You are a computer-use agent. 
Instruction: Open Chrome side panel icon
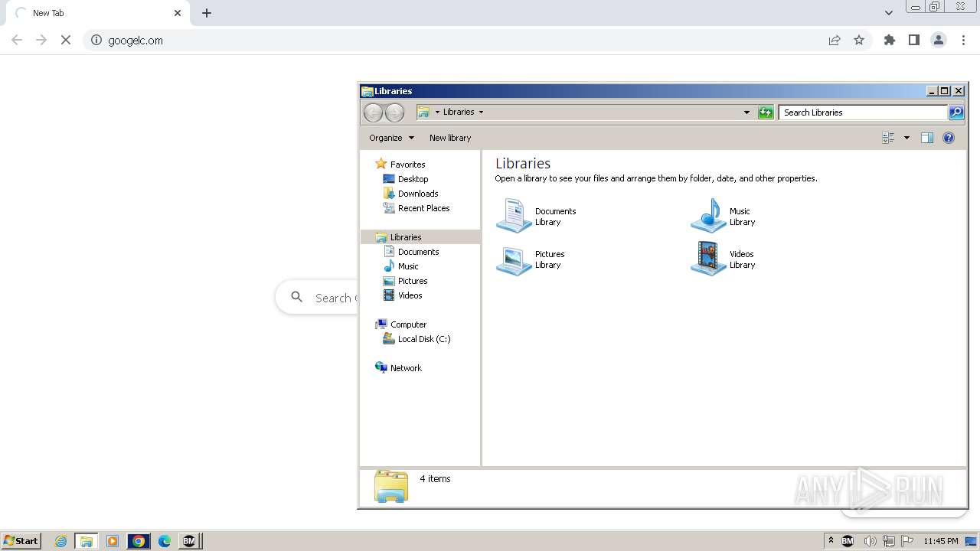(914, 41)
